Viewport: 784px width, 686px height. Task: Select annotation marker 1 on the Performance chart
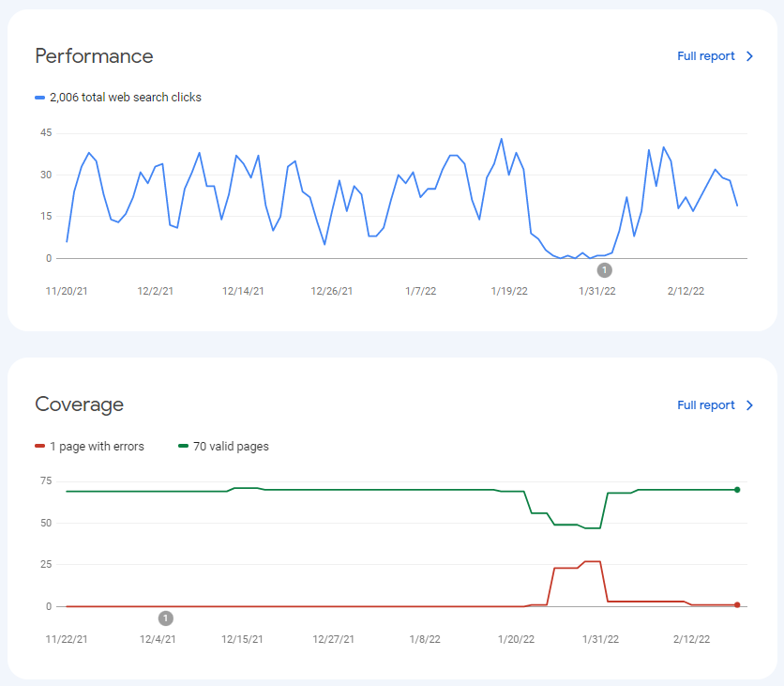[605, 269]
